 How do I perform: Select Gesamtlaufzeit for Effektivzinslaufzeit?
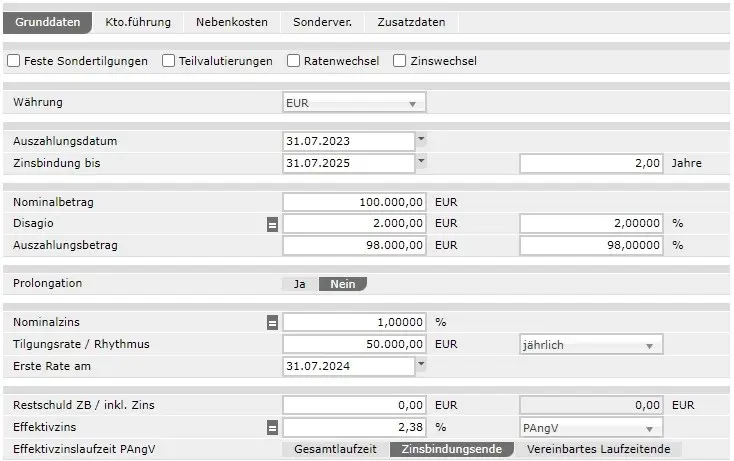335,450
